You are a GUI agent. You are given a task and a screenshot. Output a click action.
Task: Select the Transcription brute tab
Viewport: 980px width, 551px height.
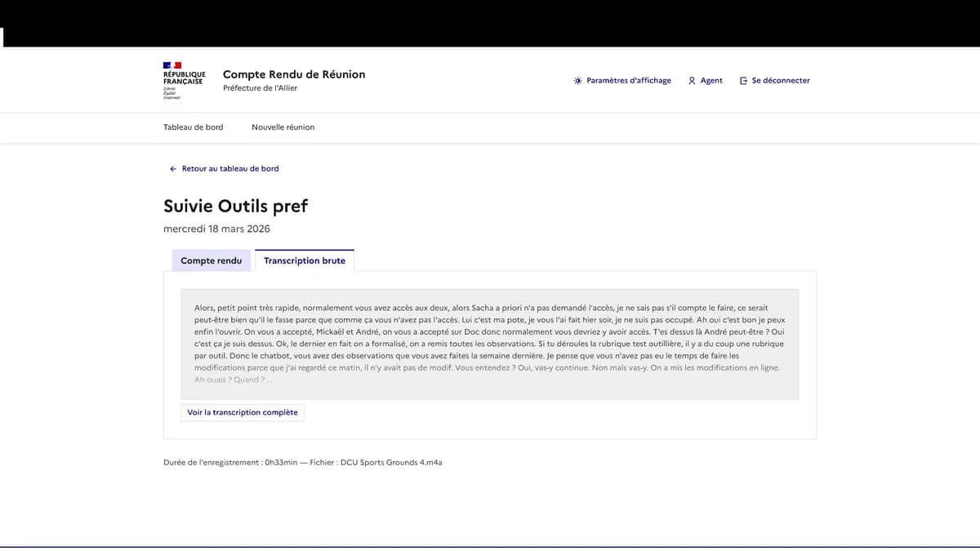305,261
